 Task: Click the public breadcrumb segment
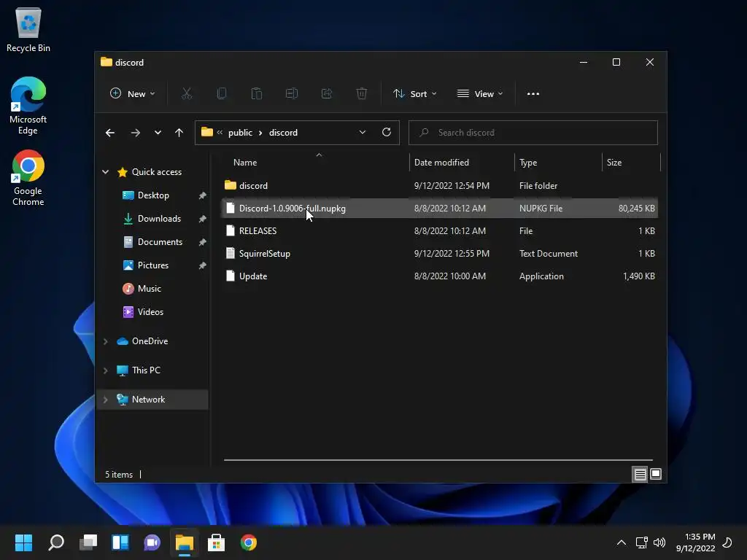click(x=240, y=133)
